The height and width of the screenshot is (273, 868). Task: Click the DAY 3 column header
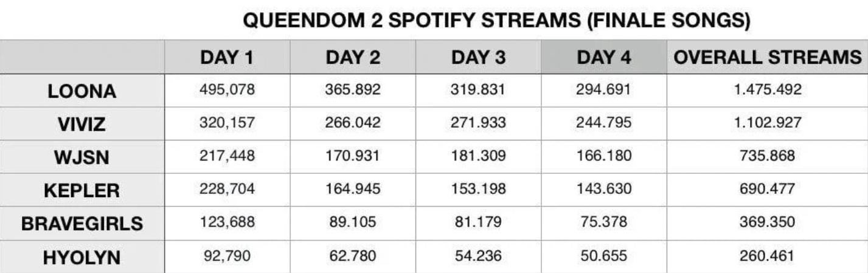[x=478, y=58]
